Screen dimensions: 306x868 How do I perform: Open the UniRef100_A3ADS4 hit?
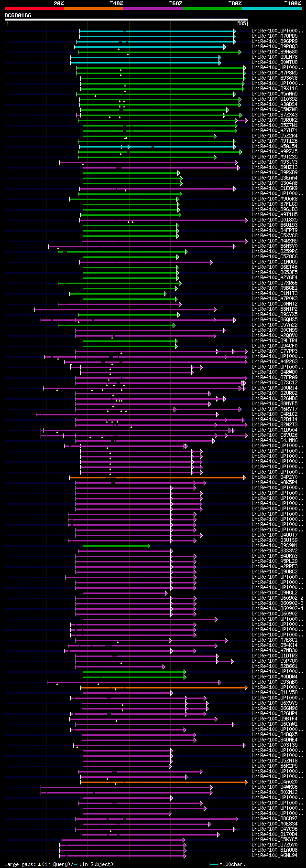tap(274, 105)
